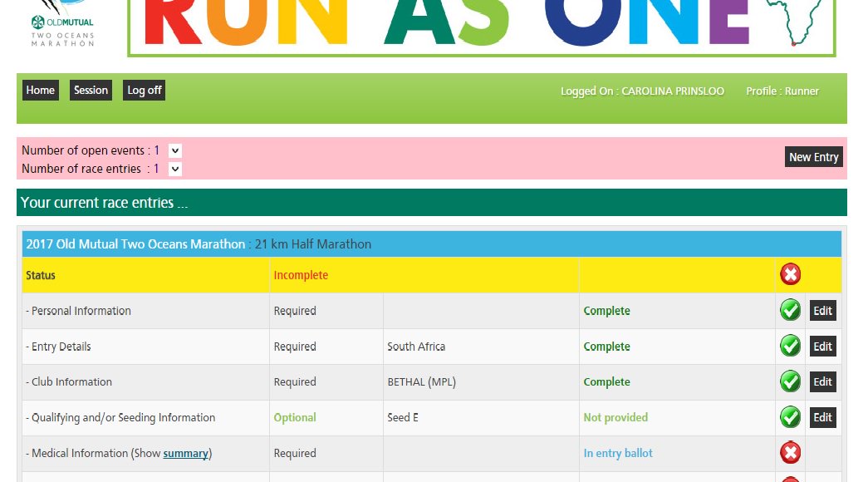
Task: Click 'Complete' in Personal Information row
Action: tap(606, 311)
